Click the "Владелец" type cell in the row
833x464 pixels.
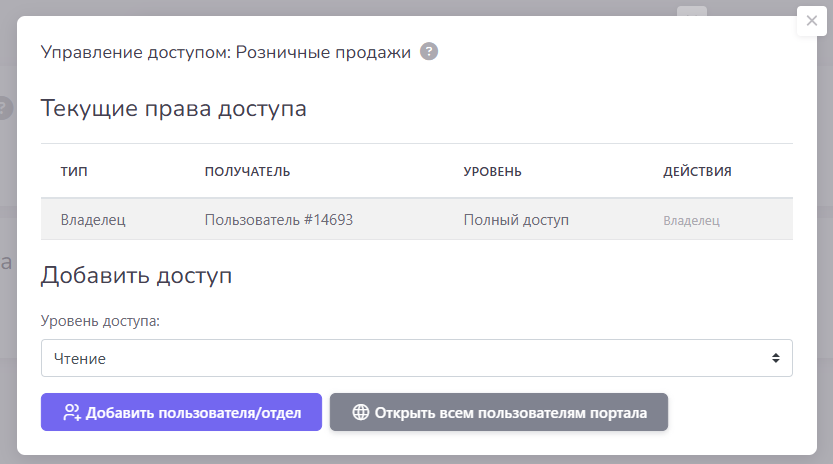click(93, 220)
